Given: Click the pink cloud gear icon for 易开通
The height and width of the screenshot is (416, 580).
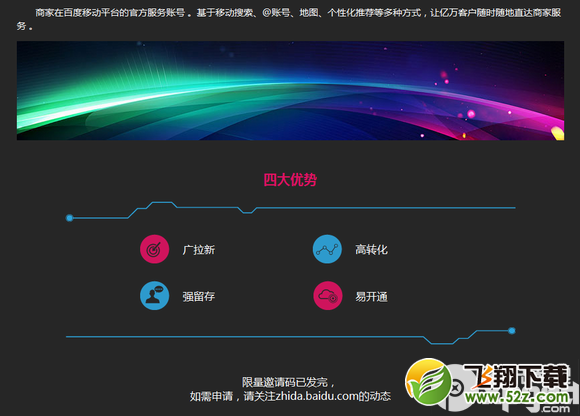Looking at the screenshot, I should coord(327,296).
